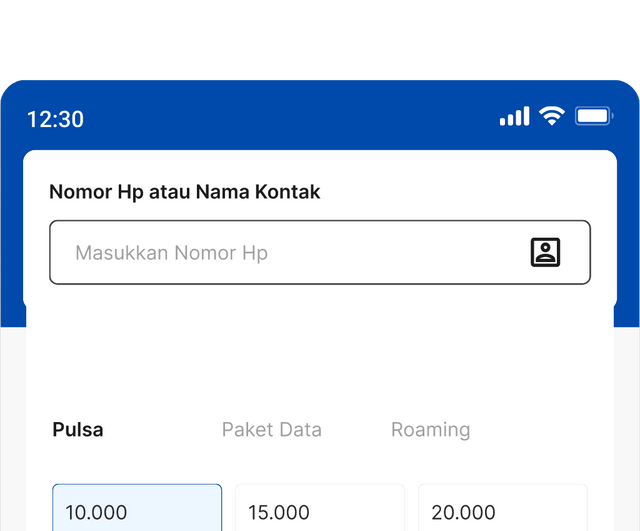Viewport: 640px width, 531px height.
Task: Switch to the Paket Data tab
Action: 272,430
